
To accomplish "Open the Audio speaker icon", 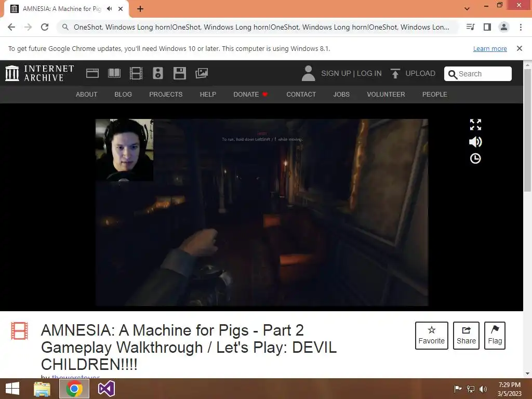I will tap(158, 73).
